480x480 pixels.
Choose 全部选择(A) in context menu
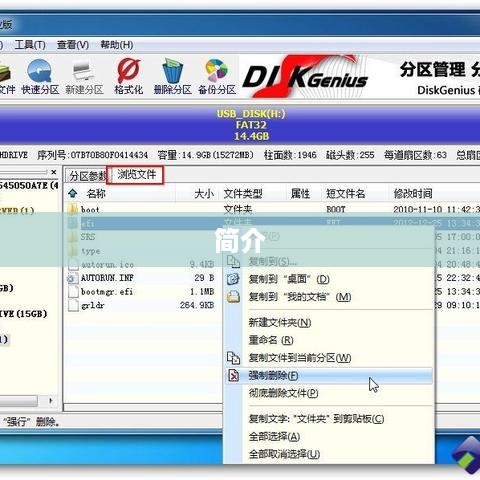(329, 436)
